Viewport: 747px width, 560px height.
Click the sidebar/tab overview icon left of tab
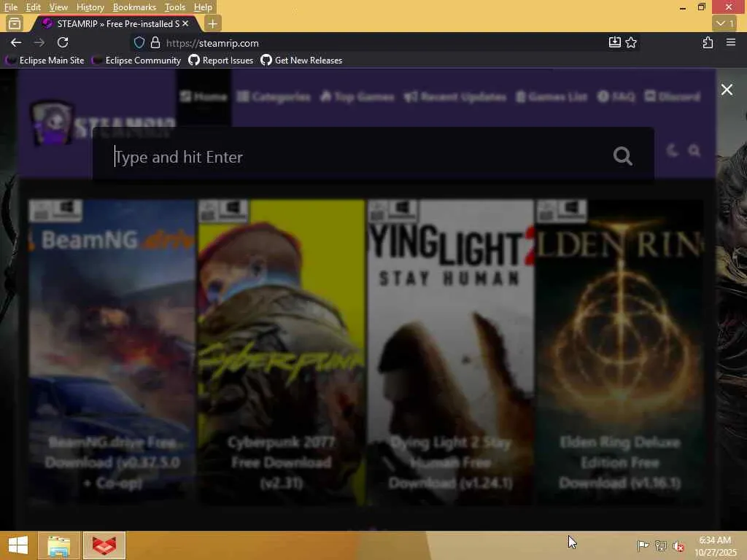coord(15,23)
